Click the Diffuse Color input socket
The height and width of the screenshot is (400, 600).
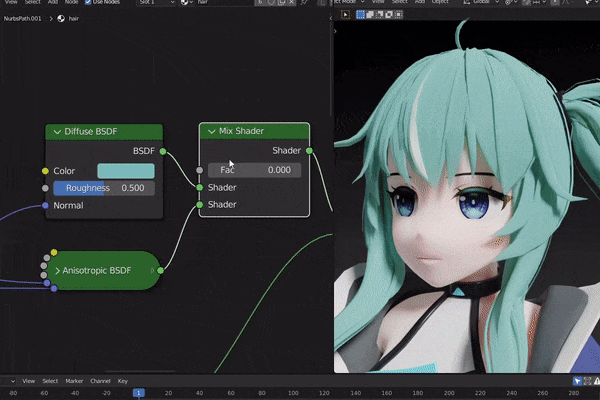point(45,171)
